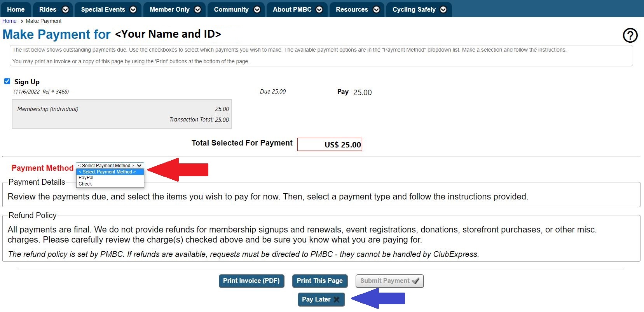Select the Home menu item

point(16,9)
